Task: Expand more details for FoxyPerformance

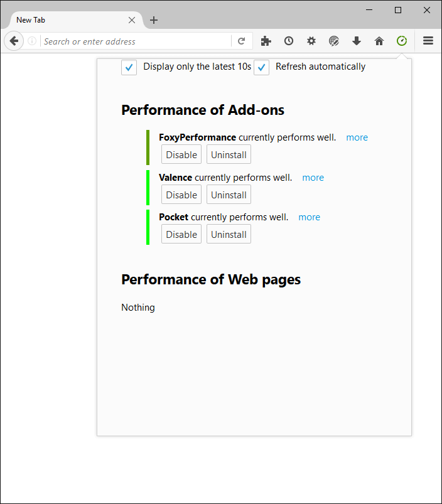Action: [x=357, y=137]
